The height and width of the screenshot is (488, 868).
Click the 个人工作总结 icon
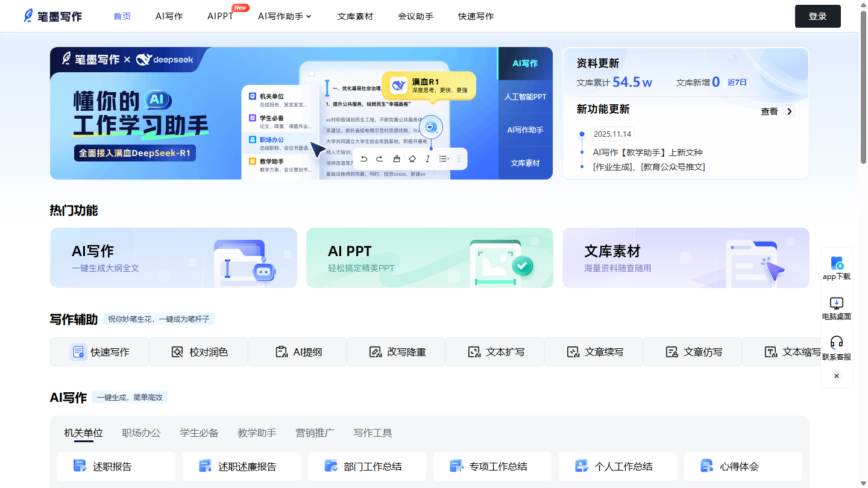coord(582,466)
